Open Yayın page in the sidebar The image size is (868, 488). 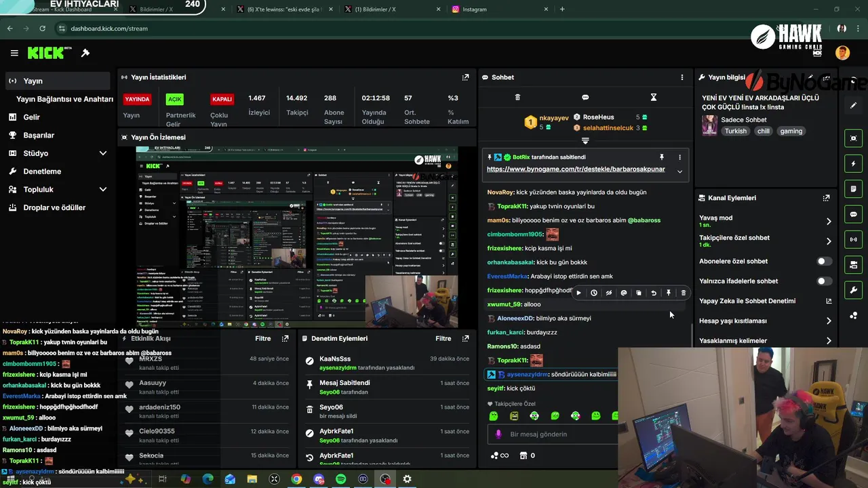coord(57,81)
